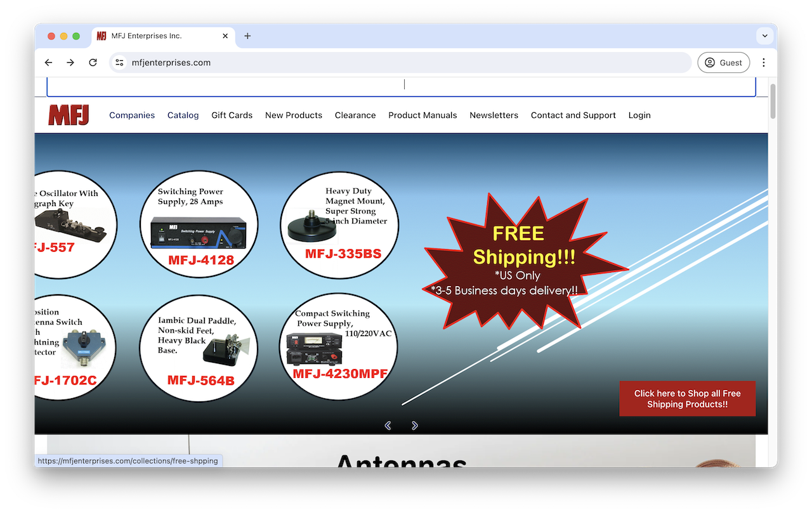Show the previous carousel slide
812x513 pixels.
[x=388, y=425]
